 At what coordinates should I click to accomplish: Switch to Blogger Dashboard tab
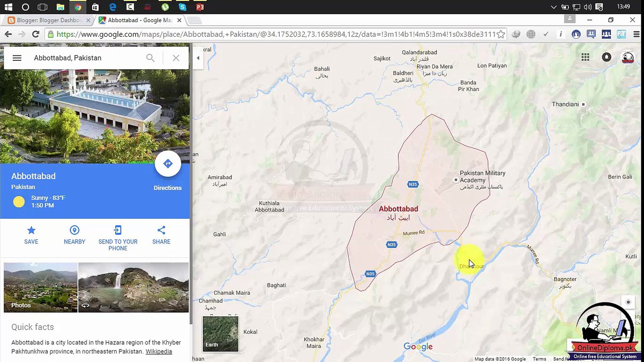(x=48, y=20)
